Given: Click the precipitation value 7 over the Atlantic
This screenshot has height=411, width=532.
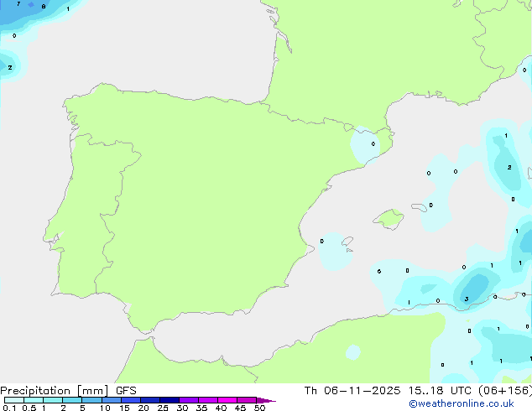Looking at the screenshot, I should point(18,4).
